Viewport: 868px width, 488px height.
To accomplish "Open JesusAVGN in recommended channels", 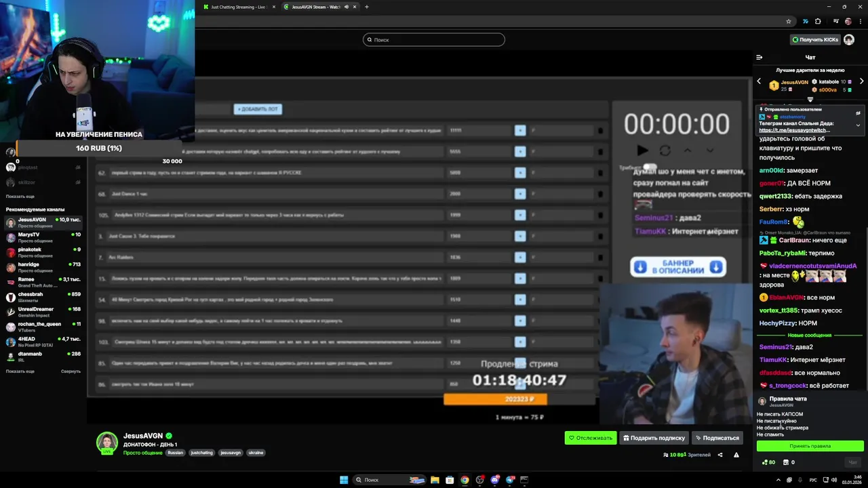I will pos(43,222).
